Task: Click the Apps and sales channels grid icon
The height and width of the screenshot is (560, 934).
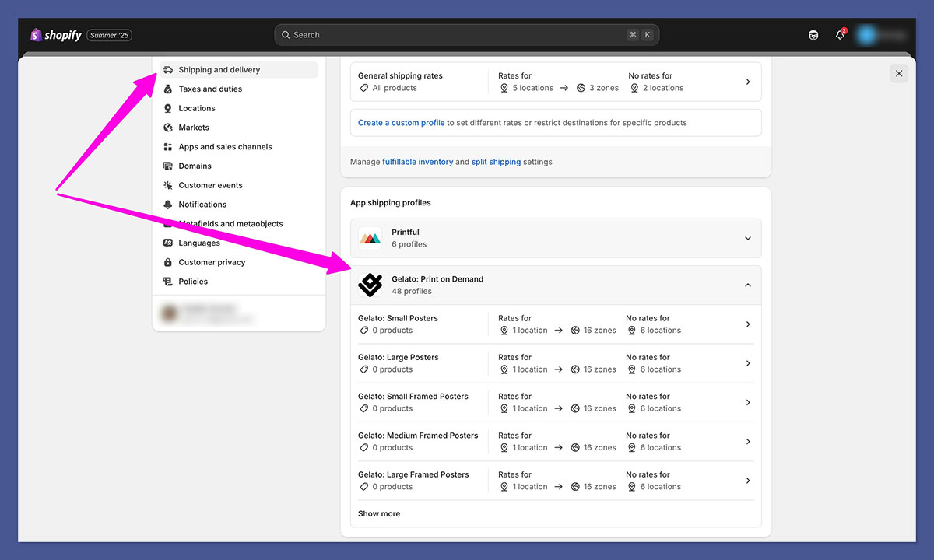Action: click(x=168, y=147)
